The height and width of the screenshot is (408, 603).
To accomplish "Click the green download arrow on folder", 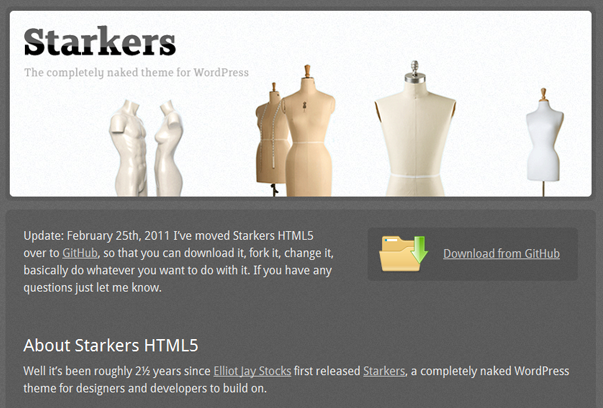I will 419,250.
